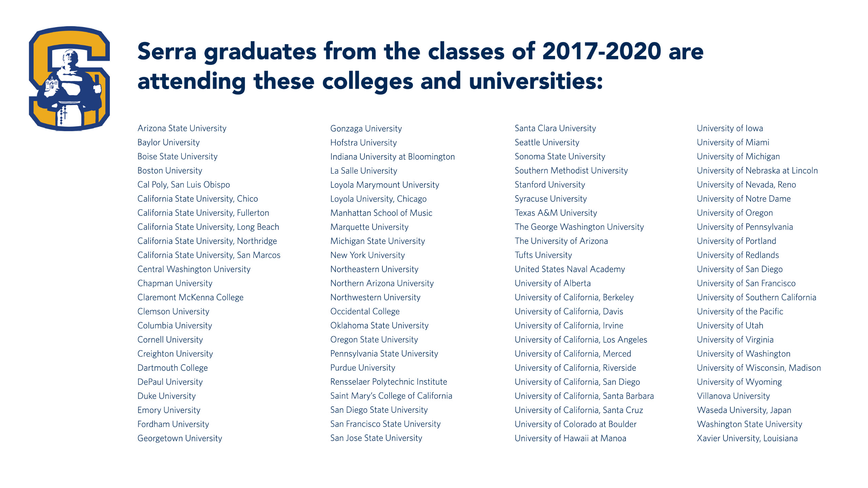868x488 pixels.
Task: Select University of Hawaii at Manoa
Action: point(570,438)
